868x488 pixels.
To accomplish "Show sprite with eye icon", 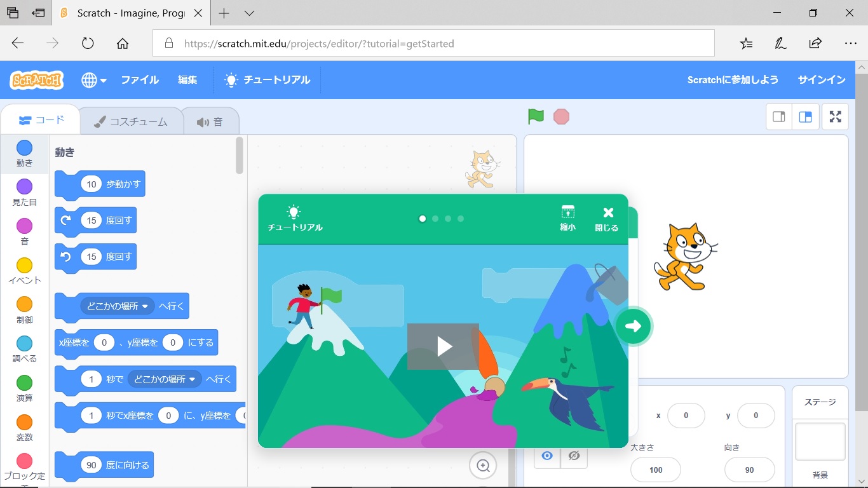I will coord(547,456).
